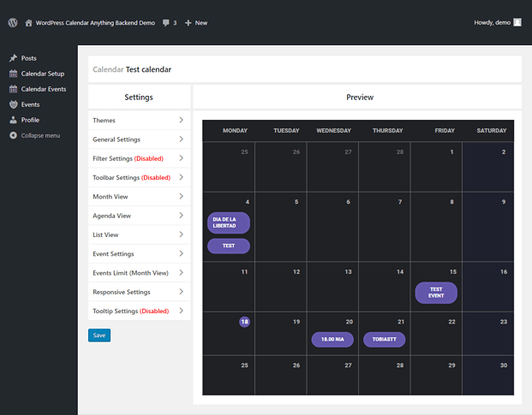Click the Calendar Setup calendar icon

pyautogui.click(x=13, y=74)
